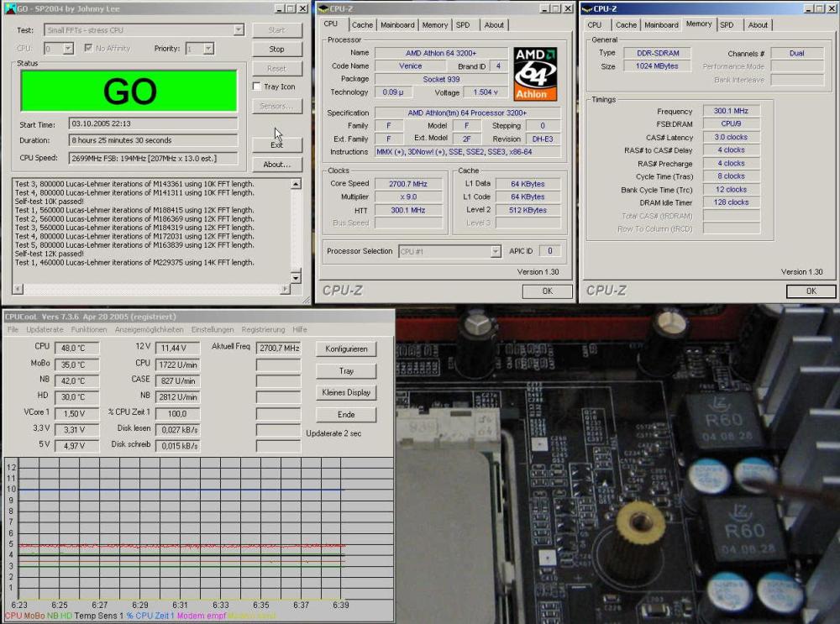The height and width of the screenshot is (624, 840).
Task: Click the AMD Athlon 64 logo
Action: pos(535,74)
